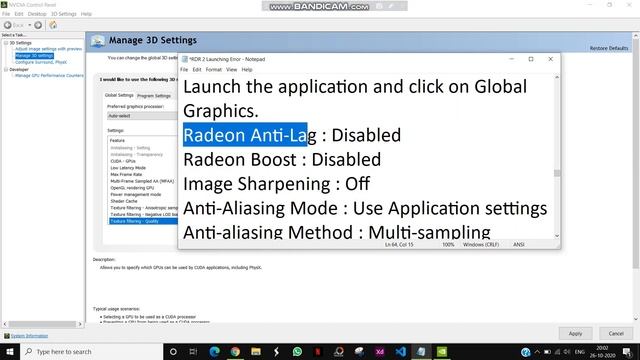Open Notepad Edit menu
Image resolution: width=640 pixels, height=360 pixels.
click(x=197, y=70)
